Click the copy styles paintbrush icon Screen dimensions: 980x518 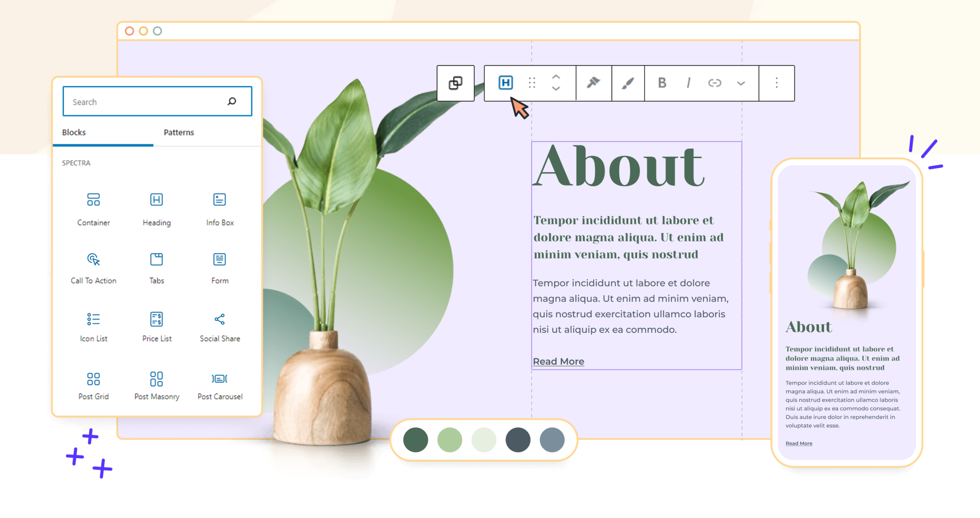(x=594, y=82)
